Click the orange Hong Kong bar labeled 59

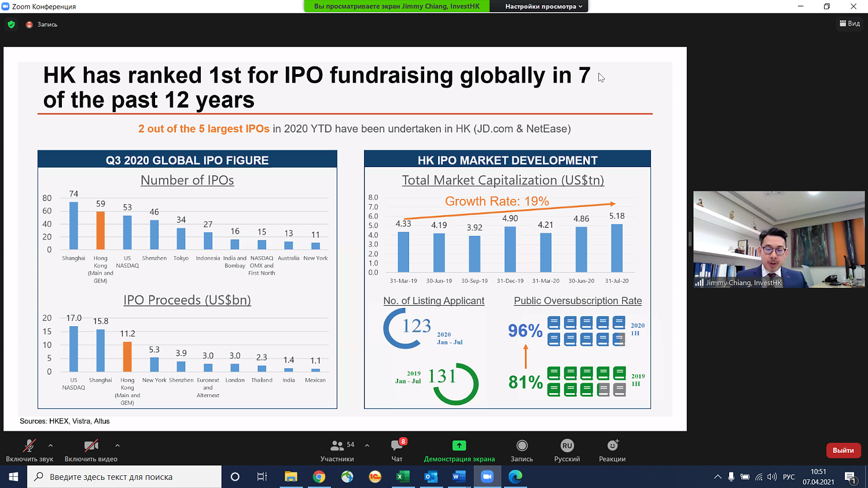coord(101,230)
